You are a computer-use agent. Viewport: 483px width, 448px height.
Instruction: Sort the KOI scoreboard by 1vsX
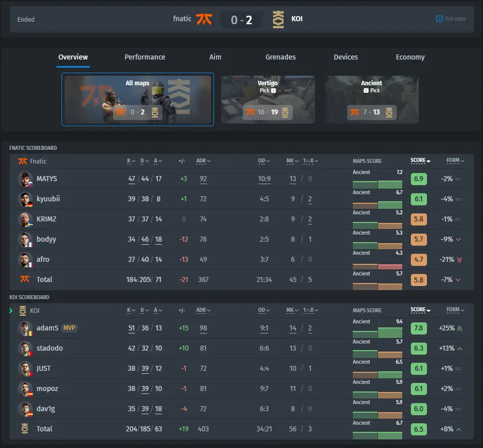(x=310, y=310)
